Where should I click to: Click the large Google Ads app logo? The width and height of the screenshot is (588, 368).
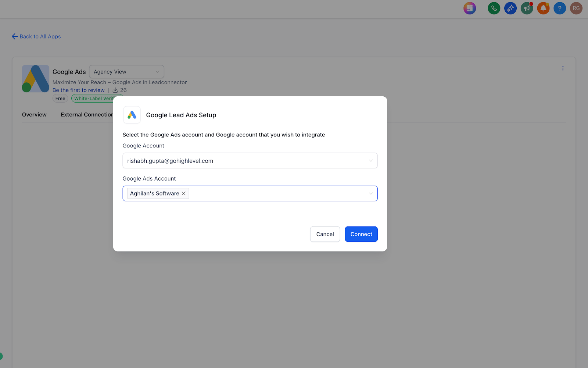point(35,79)
